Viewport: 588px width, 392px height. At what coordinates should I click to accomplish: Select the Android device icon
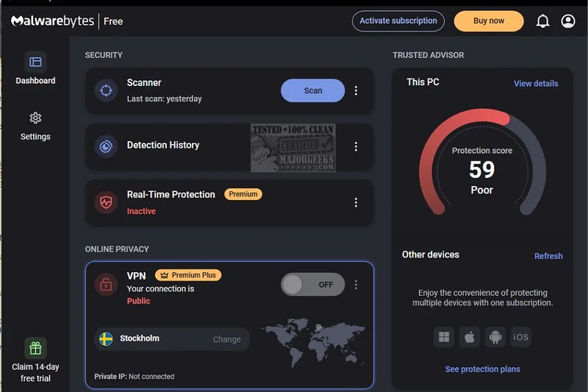click(495, 337)
